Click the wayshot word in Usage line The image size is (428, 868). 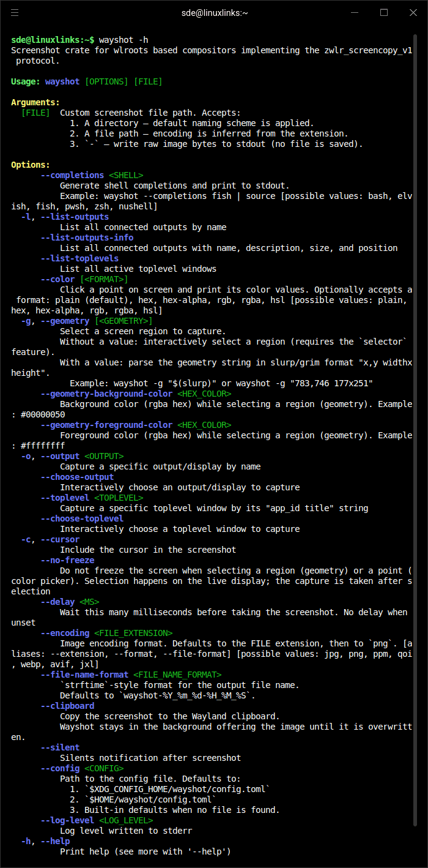[x=62, y=81]
